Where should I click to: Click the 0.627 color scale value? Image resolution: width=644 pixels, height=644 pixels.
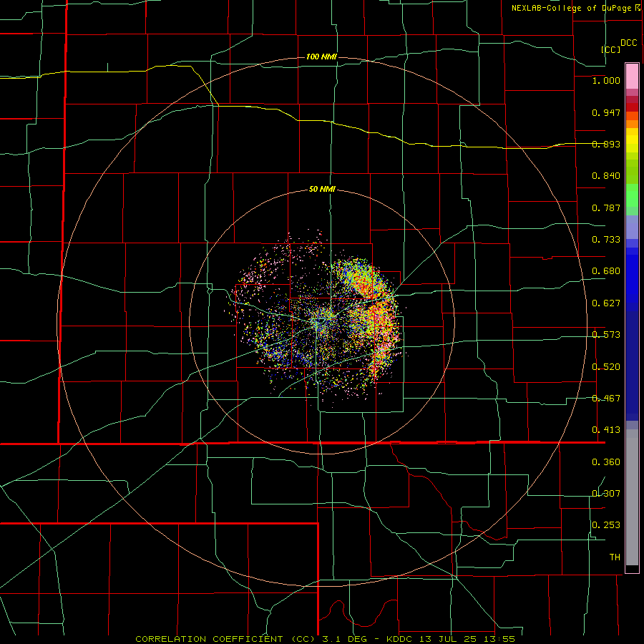click(x=606, y=303)
